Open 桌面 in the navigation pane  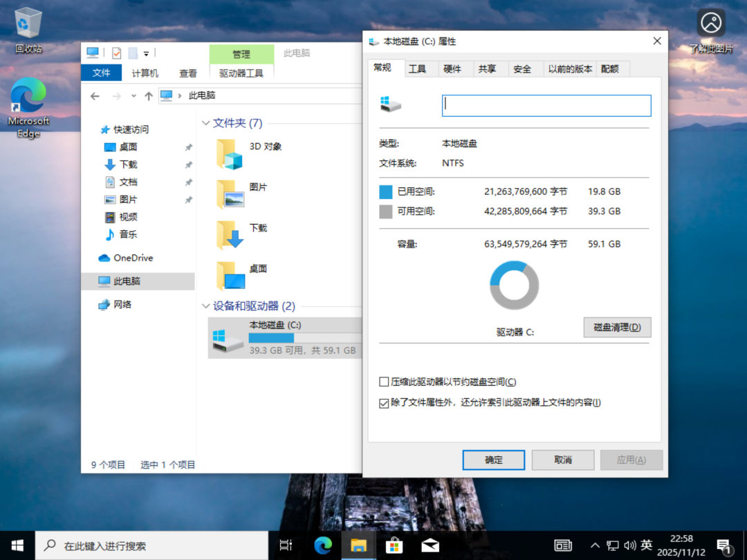121,147
